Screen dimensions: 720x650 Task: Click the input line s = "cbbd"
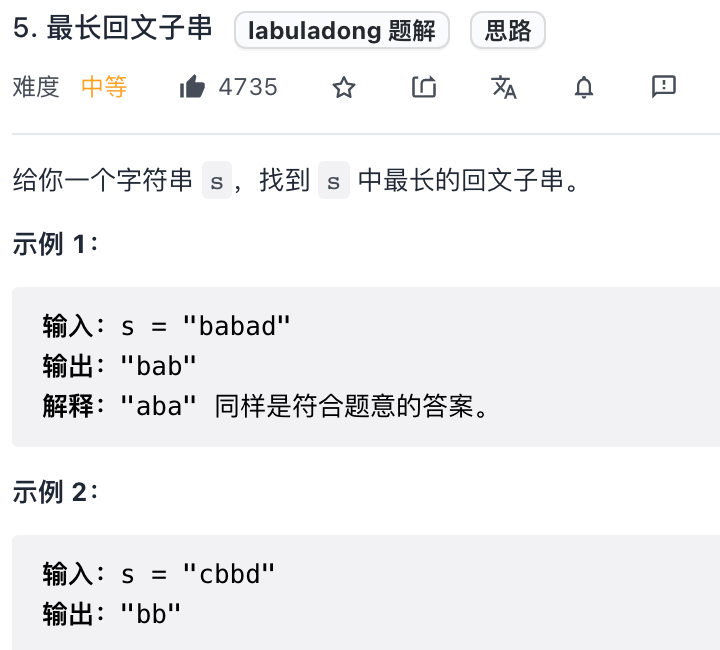point(158,574)
